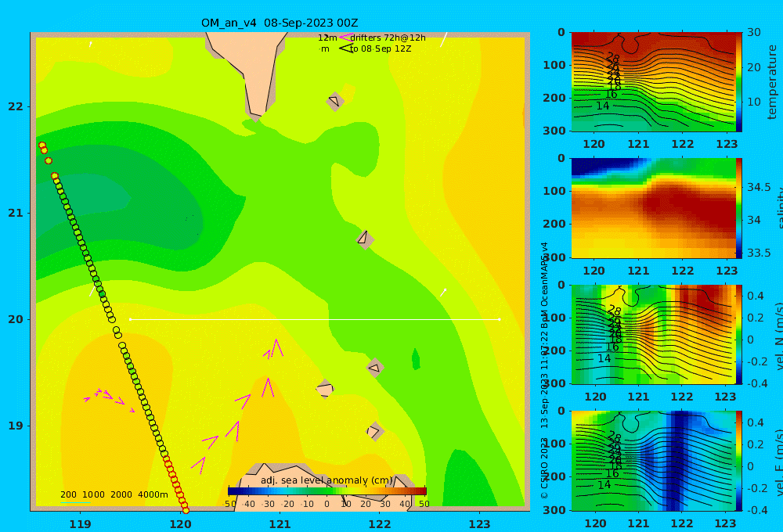This screenshot has width=783, height=532.
Task: Click the "33.5" tick on salinity colorbar
Action: tap(759, 253)
